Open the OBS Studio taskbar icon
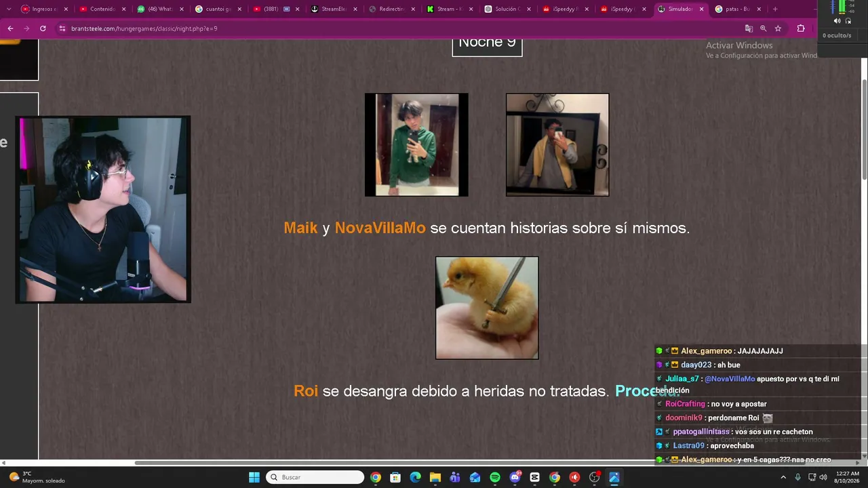 595,477
